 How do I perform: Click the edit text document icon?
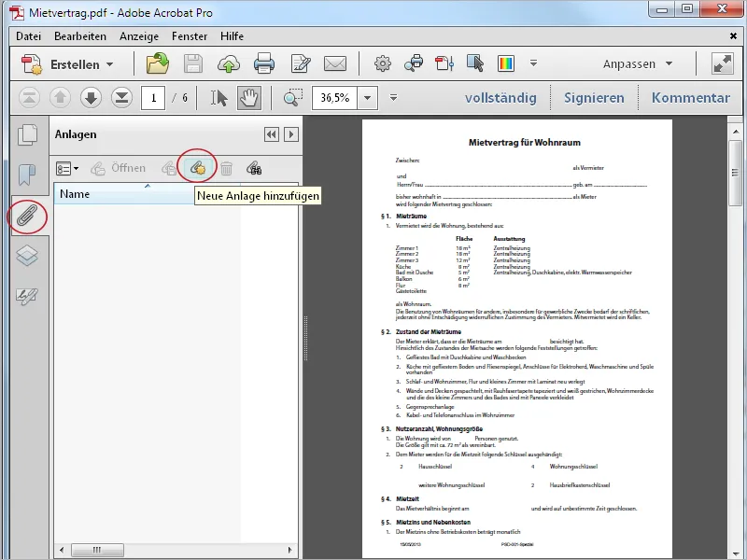point(301,63)
